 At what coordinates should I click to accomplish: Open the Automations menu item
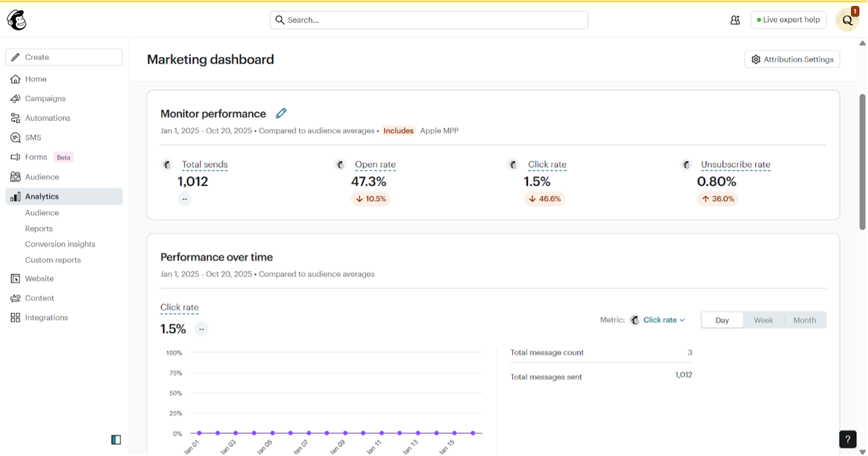(64, 118)
